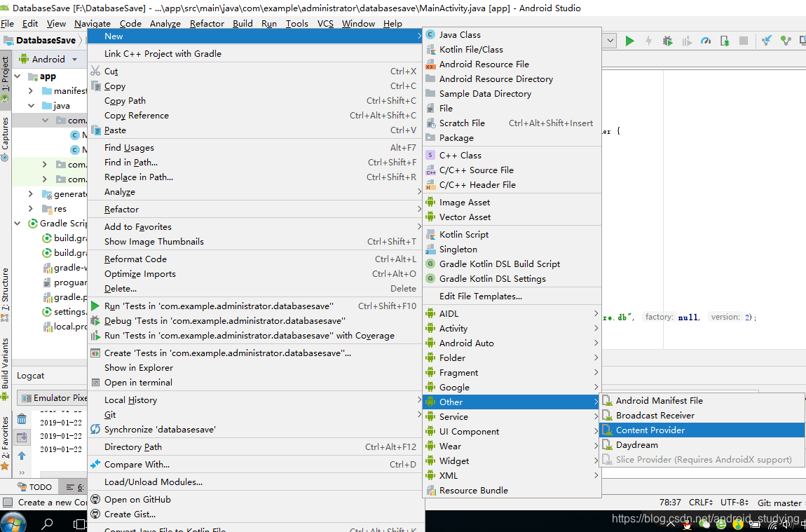Viewport: 806px width, 532px height.
Task: Click the DatabaseSave breadcrumb in navigation bar
Action: 40,41
